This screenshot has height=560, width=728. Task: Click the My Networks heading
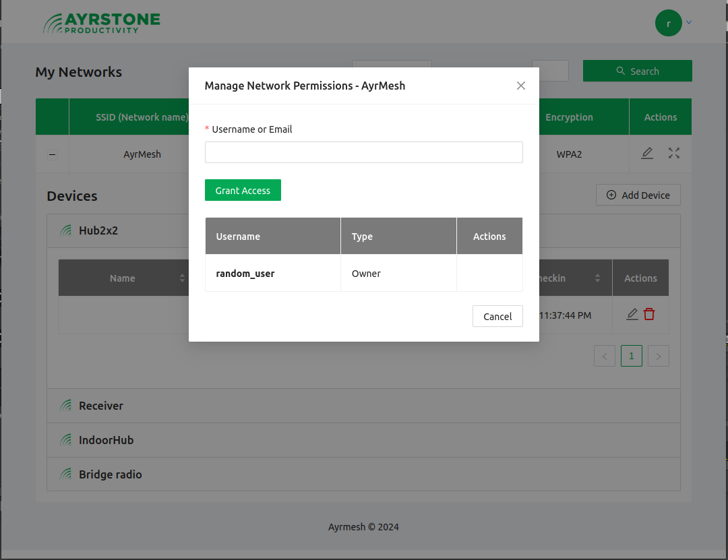click(78, 72)
